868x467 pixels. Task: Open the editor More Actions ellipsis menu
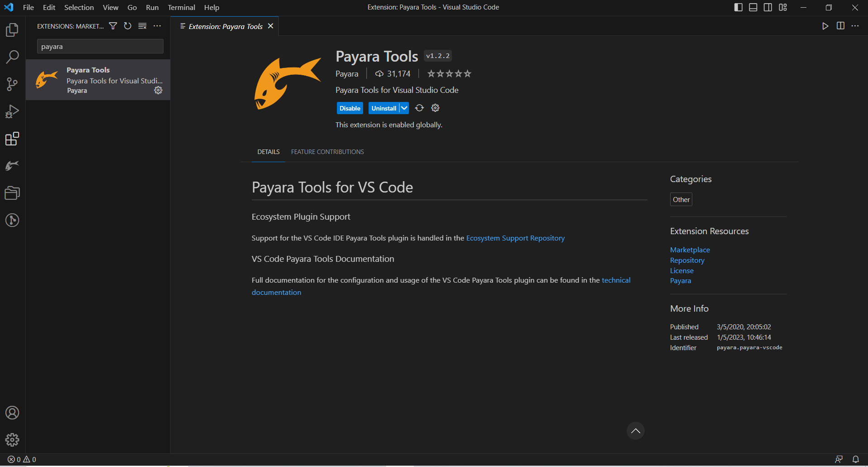click(856, 26)
